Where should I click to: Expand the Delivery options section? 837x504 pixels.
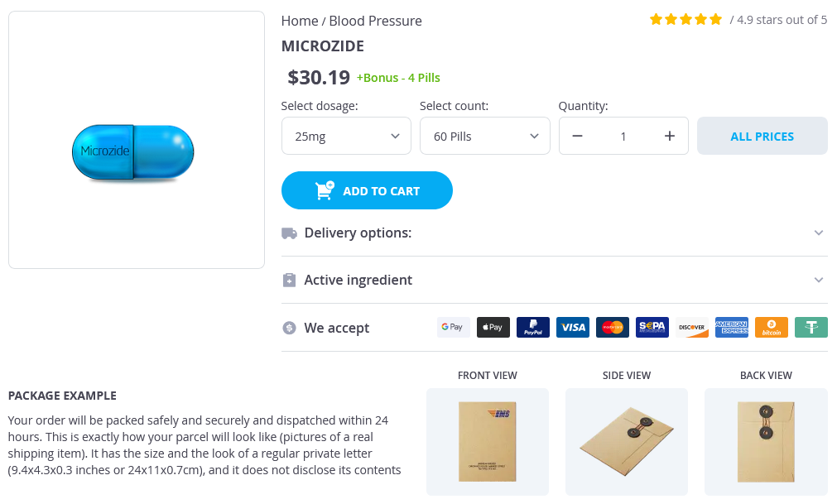click(554, 233)
